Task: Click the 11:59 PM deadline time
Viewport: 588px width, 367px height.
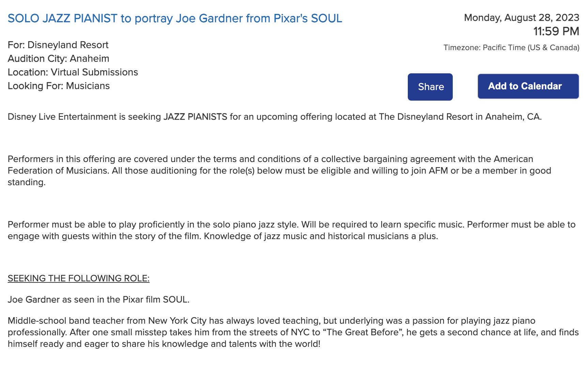Action: pyautogui.click(x=556, y=31)
